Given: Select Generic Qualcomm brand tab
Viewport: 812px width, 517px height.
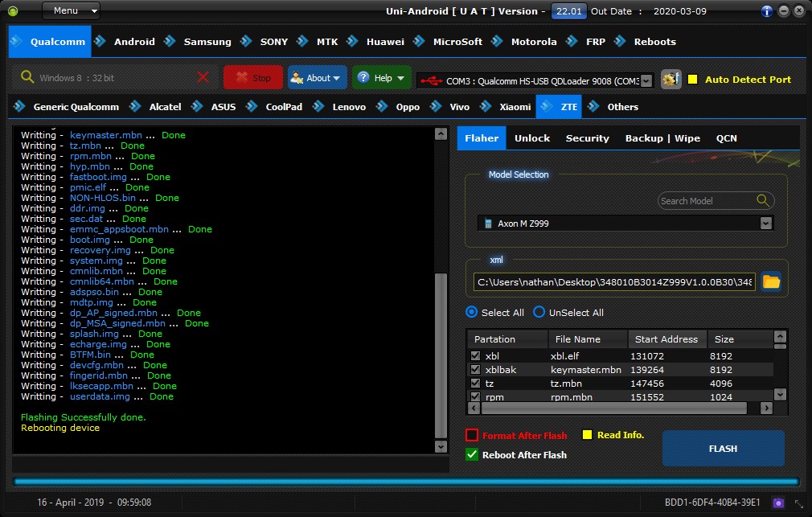Looking at the screenshot, I should (x=76, y=107).
